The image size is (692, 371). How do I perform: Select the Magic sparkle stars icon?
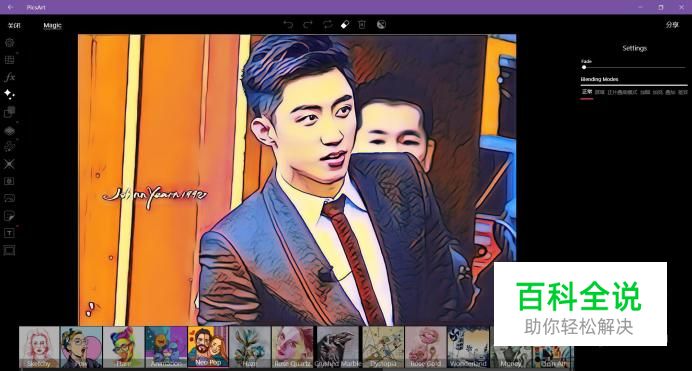[9, 94]
